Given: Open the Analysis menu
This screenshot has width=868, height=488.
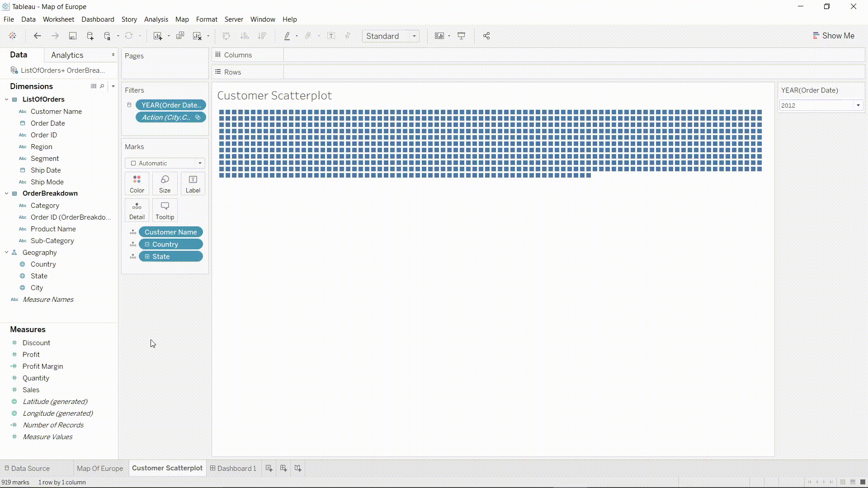Looking at the screenshot, I should (x=156, y=19).
